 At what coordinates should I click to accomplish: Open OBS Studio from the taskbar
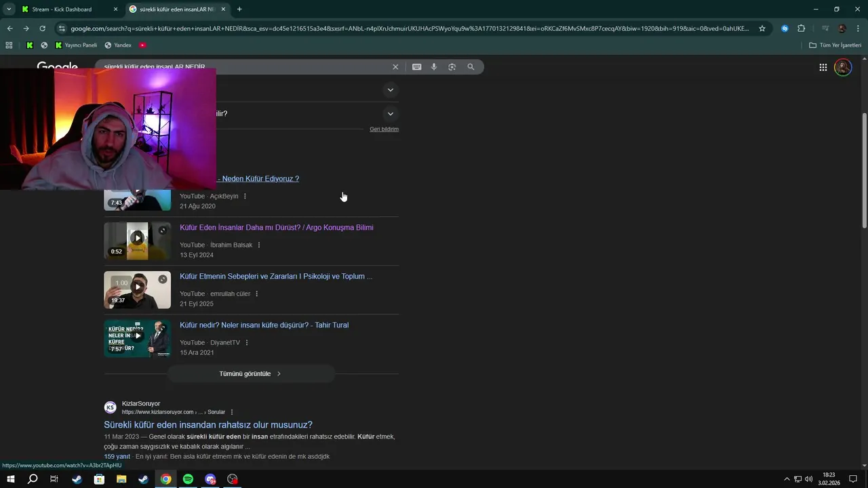pos(233,479)
